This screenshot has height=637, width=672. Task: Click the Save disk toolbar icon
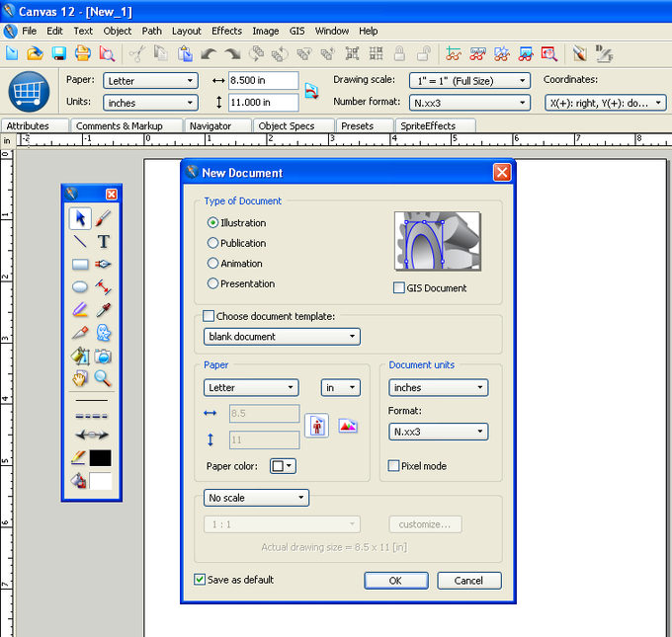[58, 53]
